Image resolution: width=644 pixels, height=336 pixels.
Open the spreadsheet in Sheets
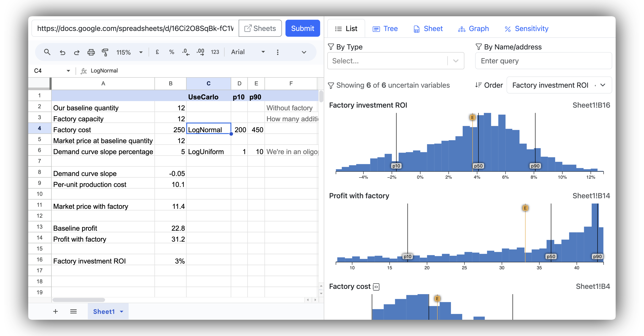pos(260,28)
